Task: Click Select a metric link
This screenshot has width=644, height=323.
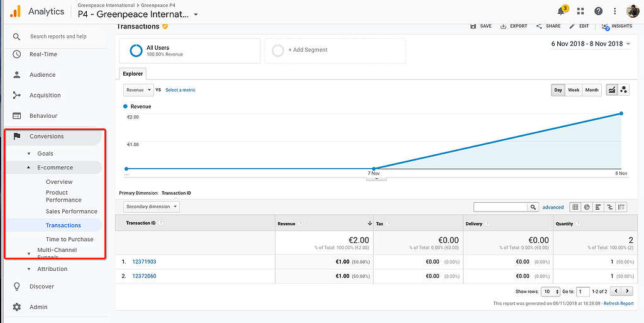Action: (180, 90)
